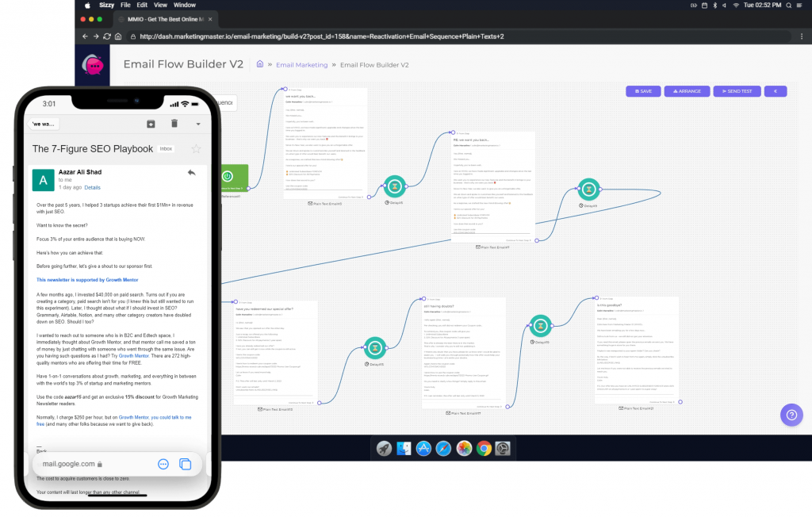The width and height of the screenshot is (812, 517).
Task: Open the Window menu
Action: 184,5
